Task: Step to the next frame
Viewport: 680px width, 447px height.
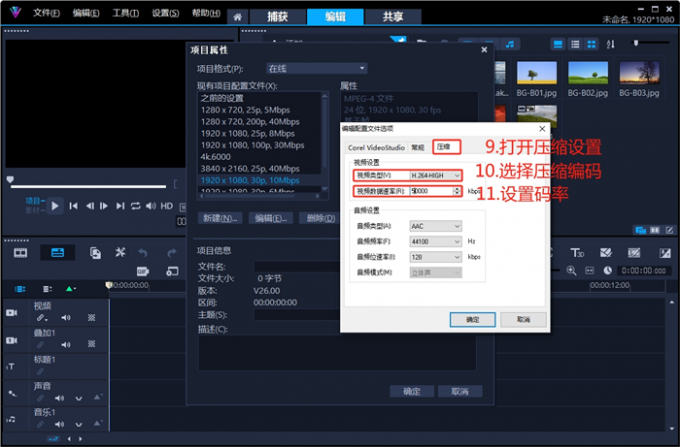Action: point(104,206)
